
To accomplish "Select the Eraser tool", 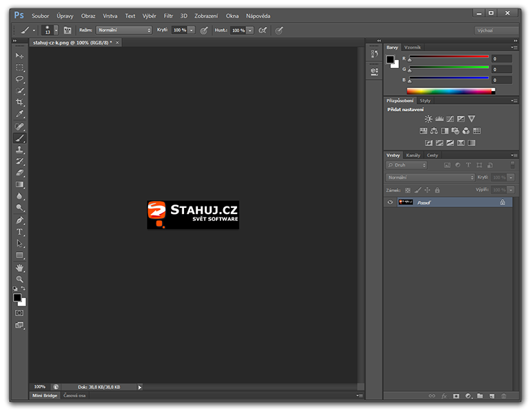I will pyautogui.click(x=20, y=173).
